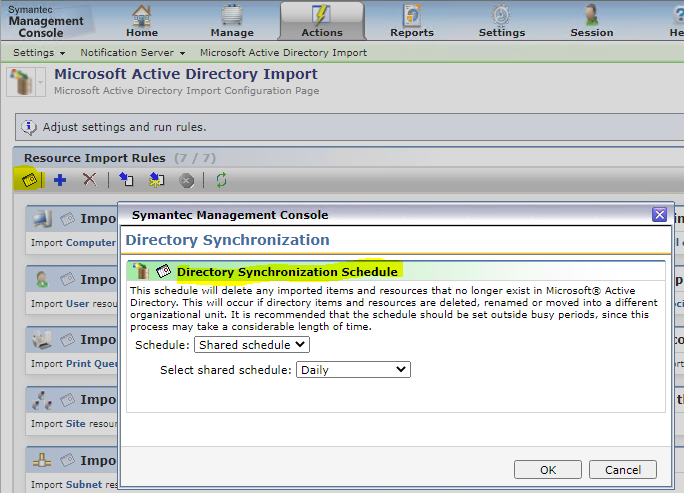
Task: Open the Home menu
Action: coord(142,21)
